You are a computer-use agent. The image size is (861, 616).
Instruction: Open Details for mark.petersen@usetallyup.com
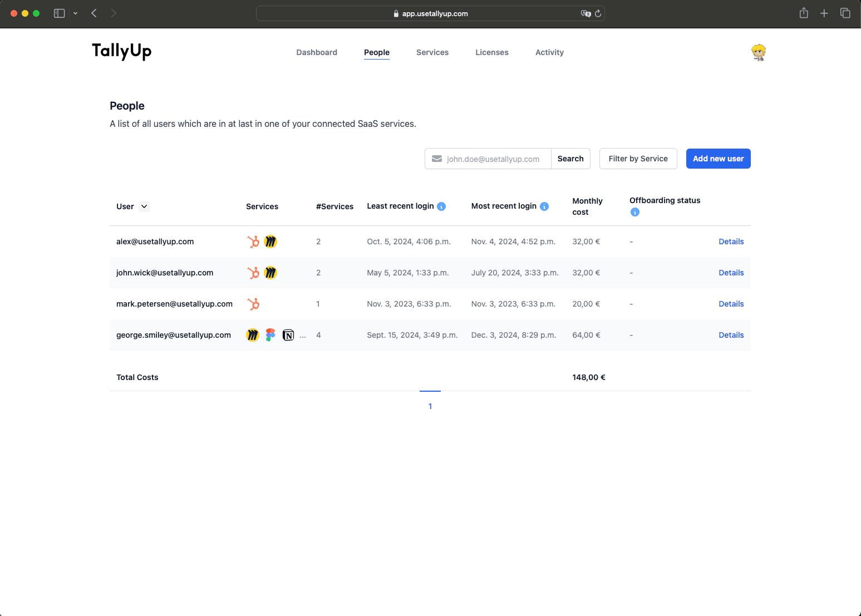pyautogui.click(x=731, y=304)
